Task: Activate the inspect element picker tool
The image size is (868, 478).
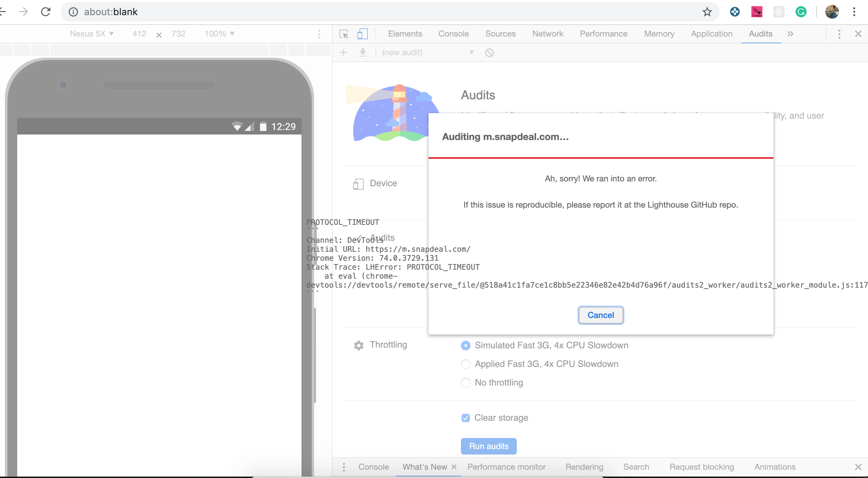Action: (344, 34)
